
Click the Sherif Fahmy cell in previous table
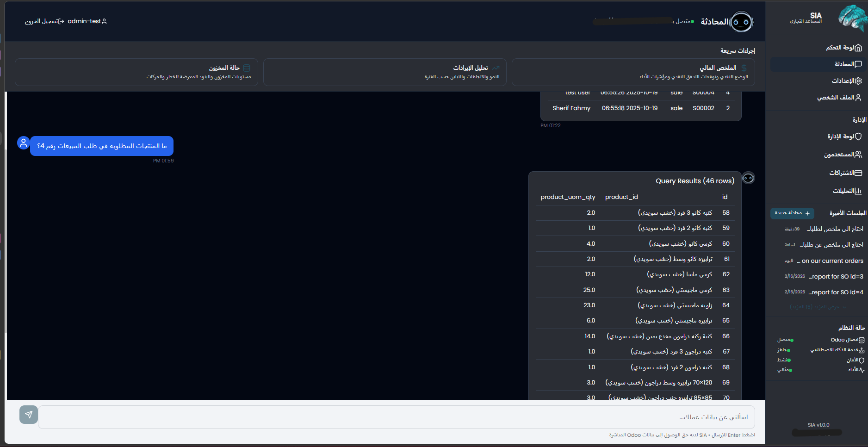[x=571, y=108]
